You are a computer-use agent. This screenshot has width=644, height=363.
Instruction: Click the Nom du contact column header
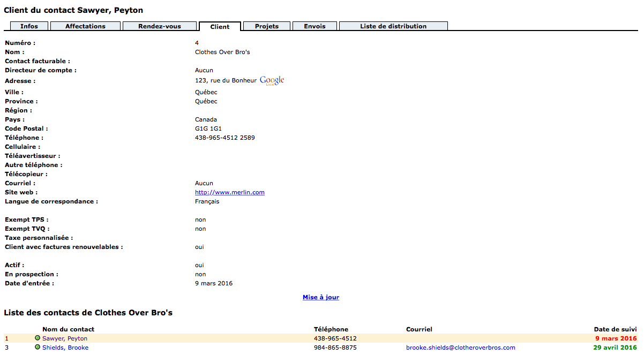click(68, 329)
